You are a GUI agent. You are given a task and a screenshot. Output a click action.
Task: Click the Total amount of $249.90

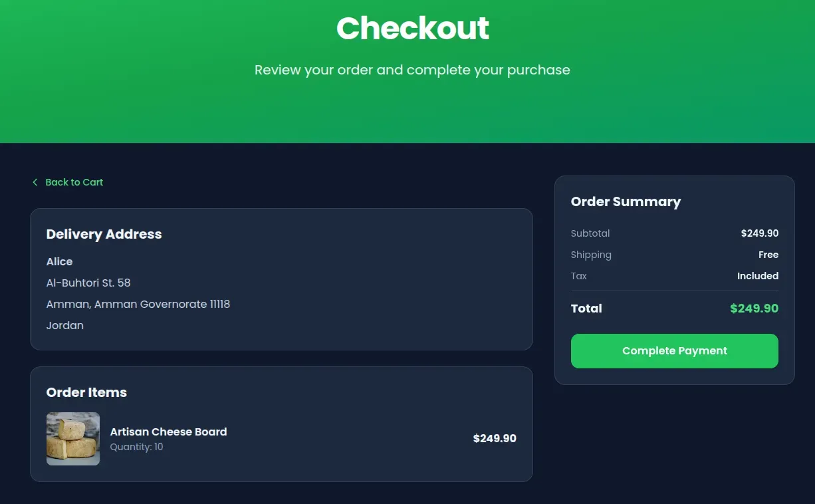(x=754, y=309)
